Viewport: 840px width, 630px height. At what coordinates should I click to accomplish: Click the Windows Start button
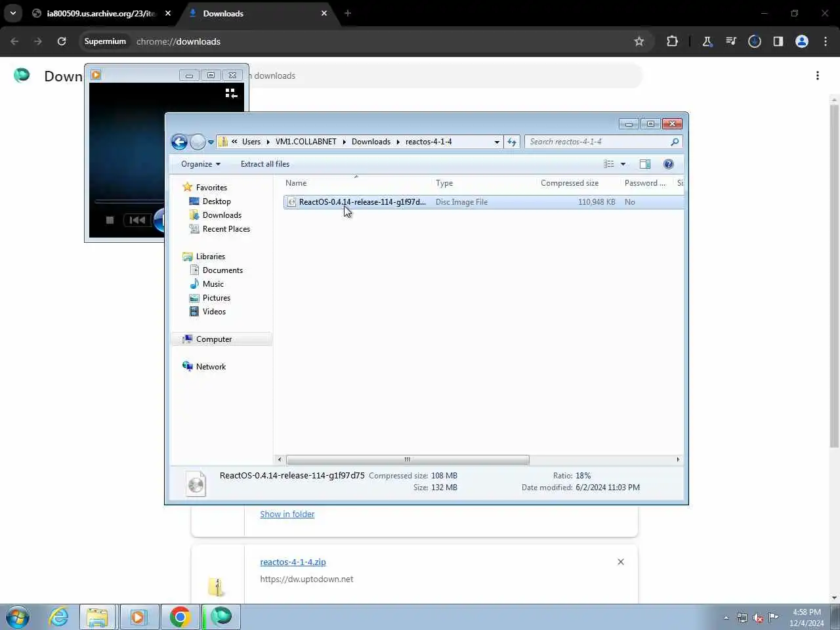(18, 617)
